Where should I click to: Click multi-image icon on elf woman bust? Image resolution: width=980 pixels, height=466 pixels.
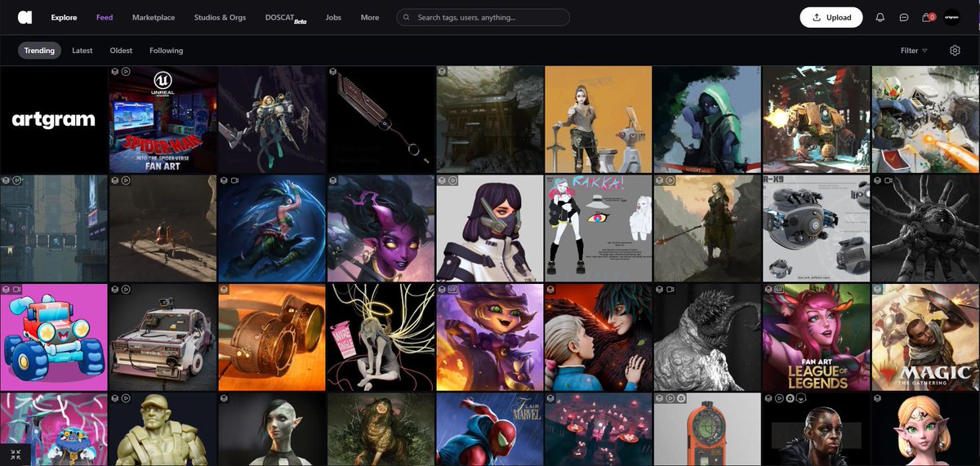click(224, 397)
